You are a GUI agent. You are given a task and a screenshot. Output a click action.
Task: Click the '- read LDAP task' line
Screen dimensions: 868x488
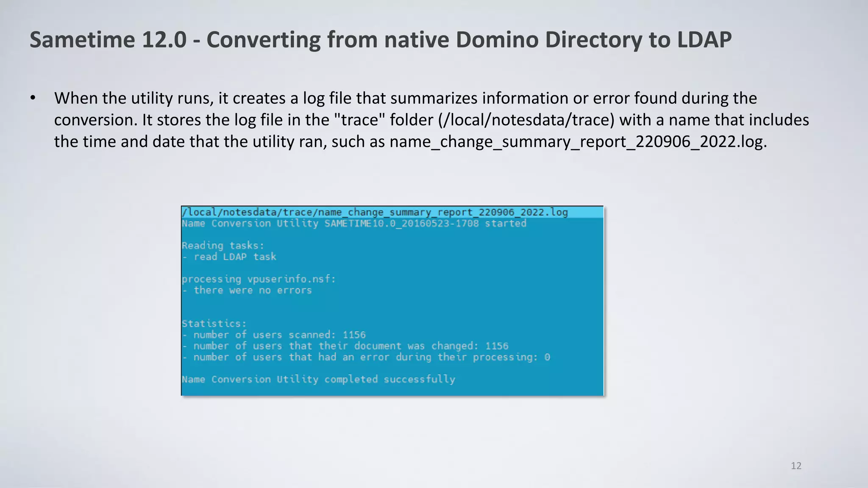click(x=229, y=257)
